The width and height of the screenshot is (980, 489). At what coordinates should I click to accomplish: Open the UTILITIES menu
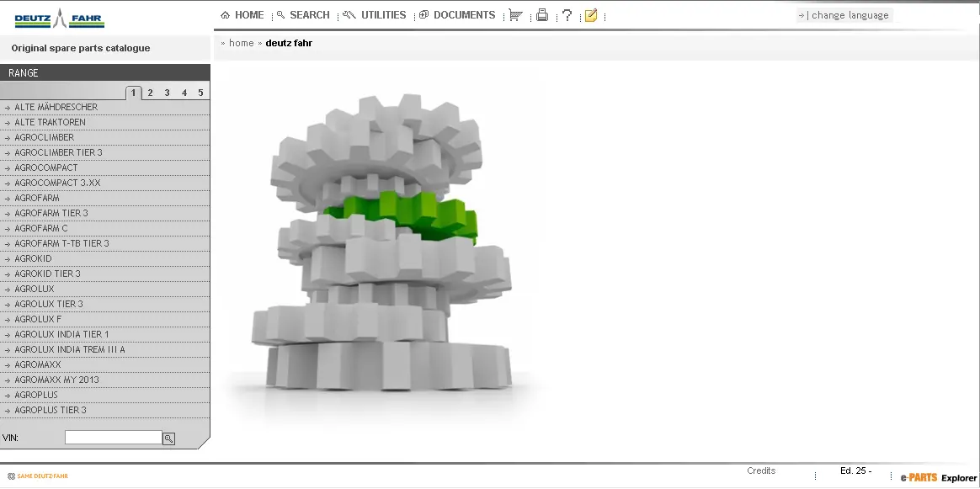(375, 15)
